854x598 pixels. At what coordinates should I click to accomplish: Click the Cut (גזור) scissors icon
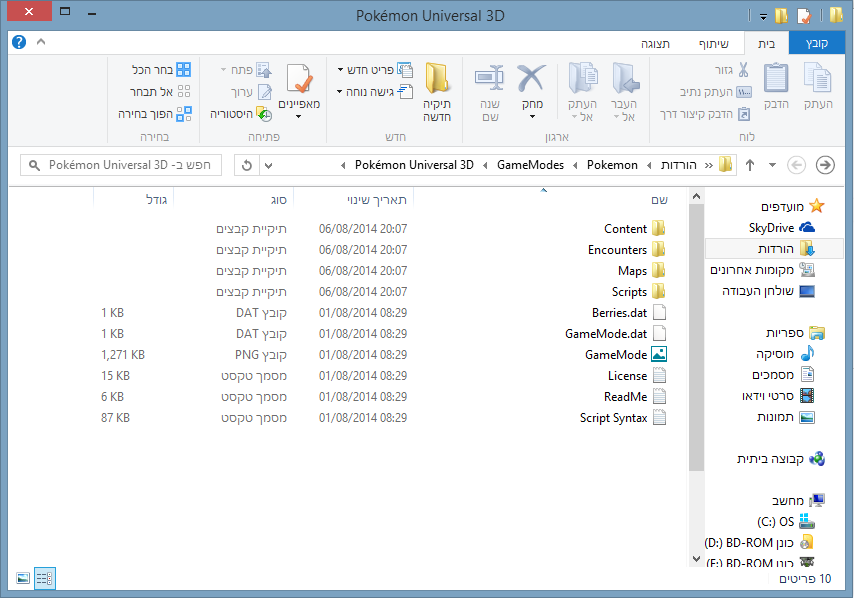743,70
